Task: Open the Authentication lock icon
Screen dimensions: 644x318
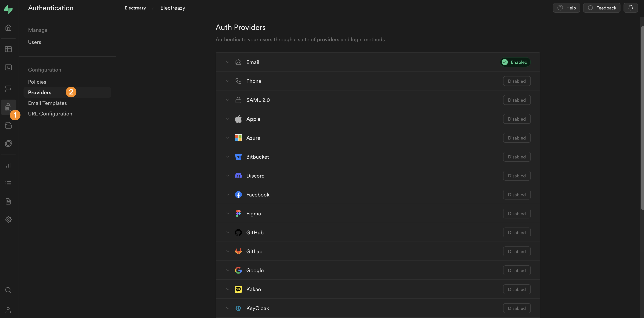Action: point(8,107)
